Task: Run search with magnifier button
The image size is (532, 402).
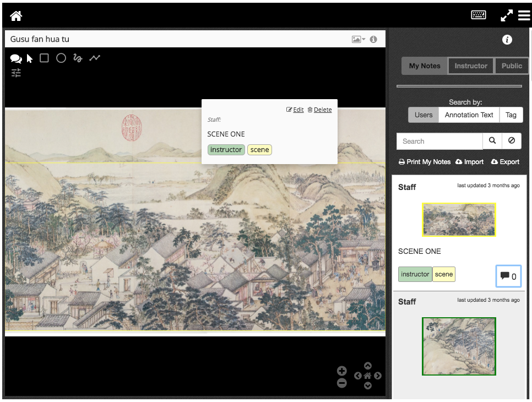Action: click(x=492, y=141)
